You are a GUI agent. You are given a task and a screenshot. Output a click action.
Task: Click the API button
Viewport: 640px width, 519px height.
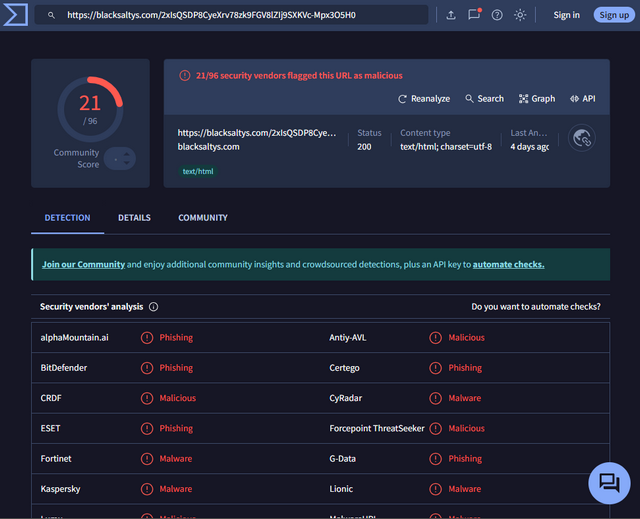click(x=582, y=99)
